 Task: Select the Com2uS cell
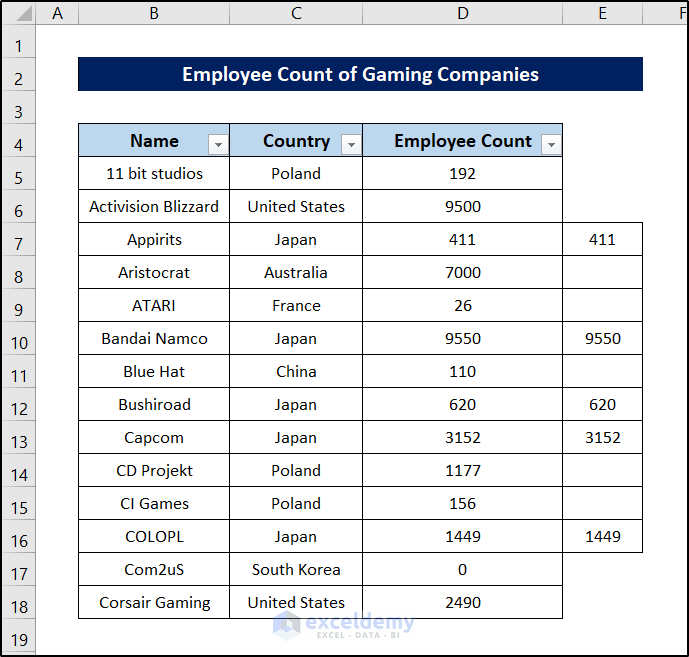[x=154, y=569]
